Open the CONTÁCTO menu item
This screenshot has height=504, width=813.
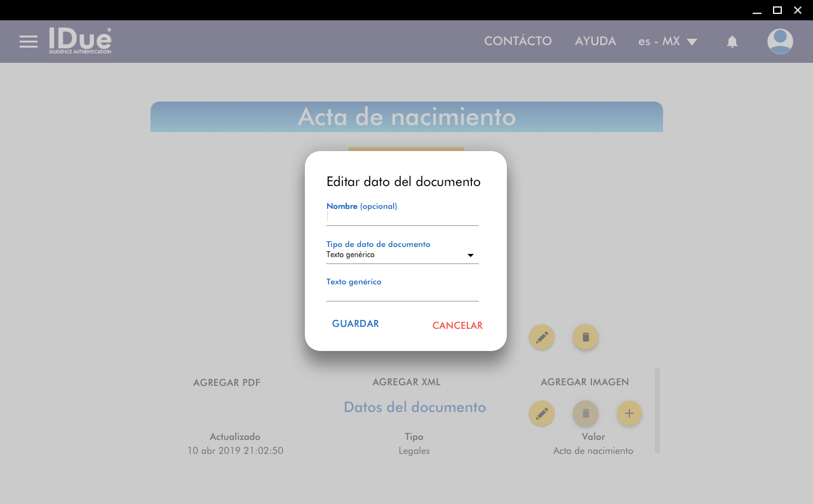point(518,41)
